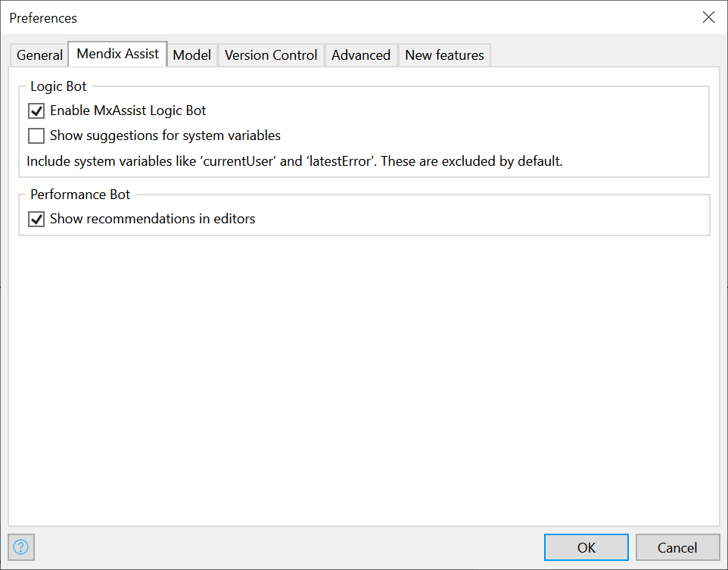
Task: Open the New features tab
Action: pyautogui.click(x=444, y=55)
